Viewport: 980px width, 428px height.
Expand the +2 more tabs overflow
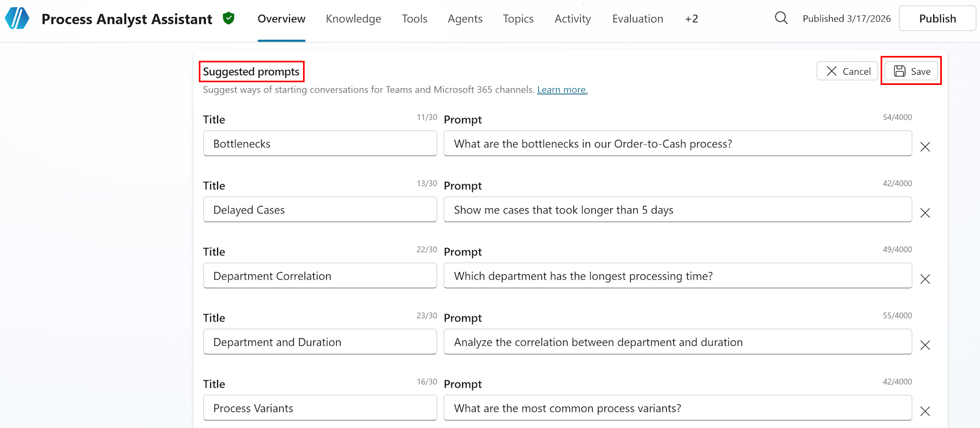click(x=691, y=19)
